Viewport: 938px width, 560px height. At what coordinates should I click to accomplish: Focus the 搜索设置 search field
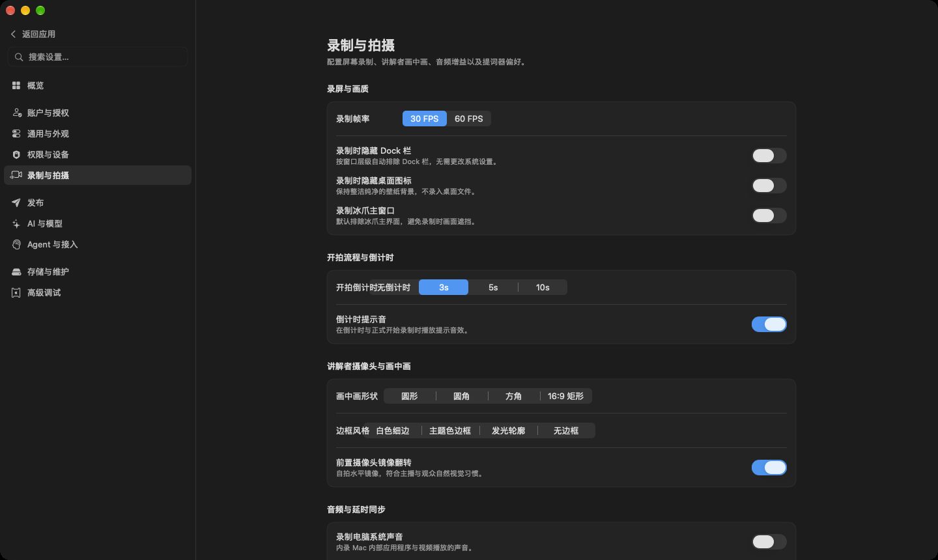(x=98, y=57)
